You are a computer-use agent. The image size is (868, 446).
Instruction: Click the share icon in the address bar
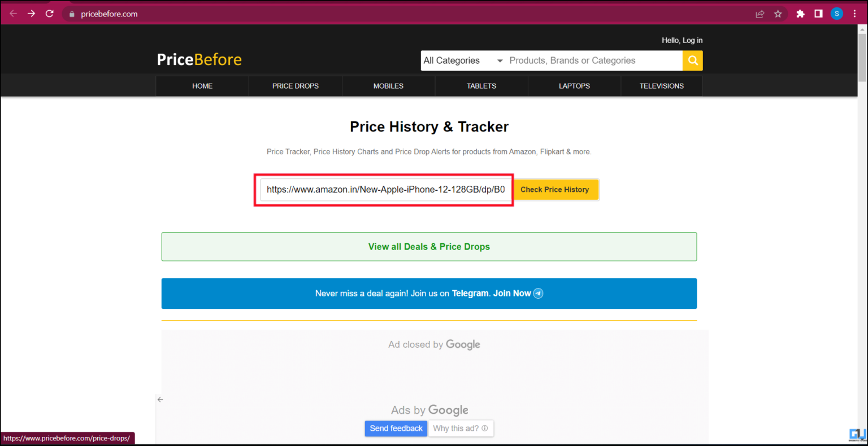point(760,14)
